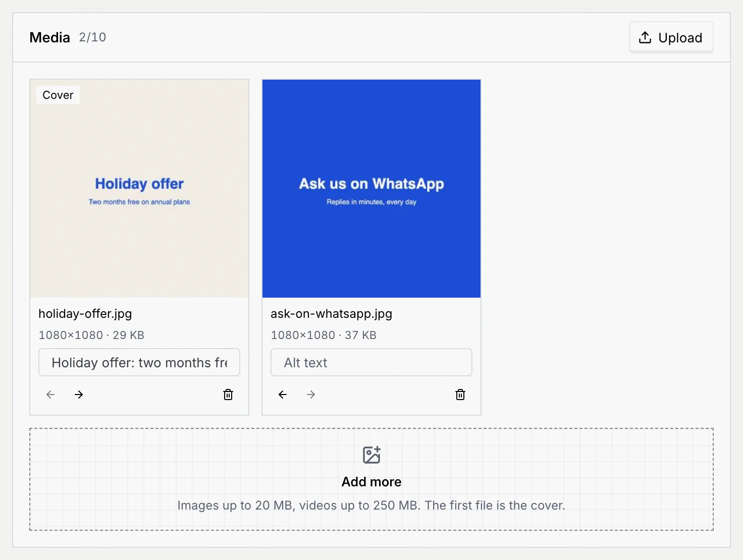Viewport: 743px width, 560px height.
Task: Delete ask-on-whatsapp.jpg with trash icon
Action: coord(460,395)
